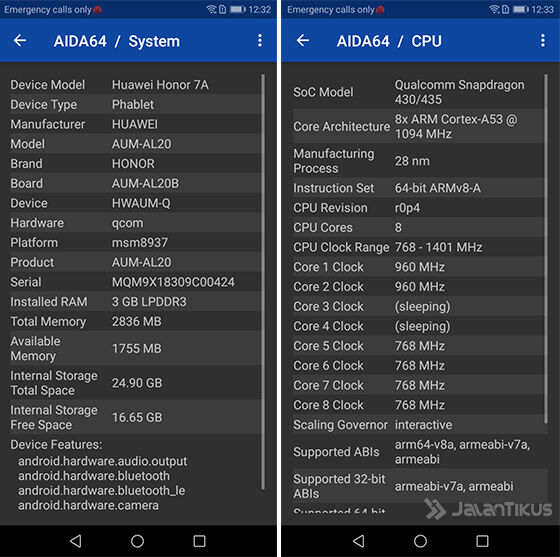Select Brand value HONOR
This screenshot has width=560, height=557.
(133, 164)
